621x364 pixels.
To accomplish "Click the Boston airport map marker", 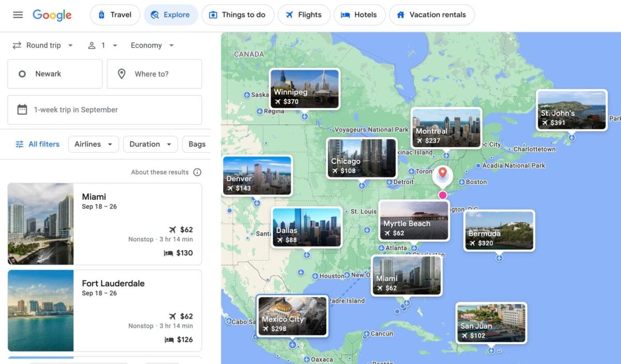I will click(462, 182).
